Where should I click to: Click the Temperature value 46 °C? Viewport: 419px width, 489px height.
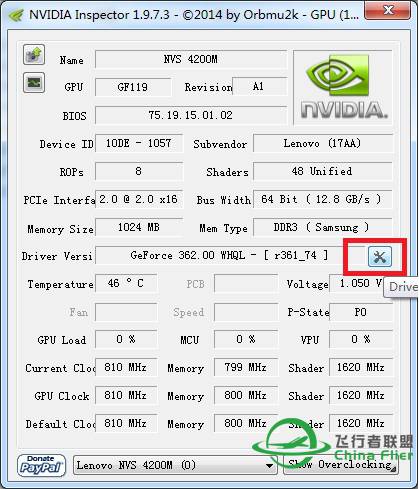pos(126,283)
